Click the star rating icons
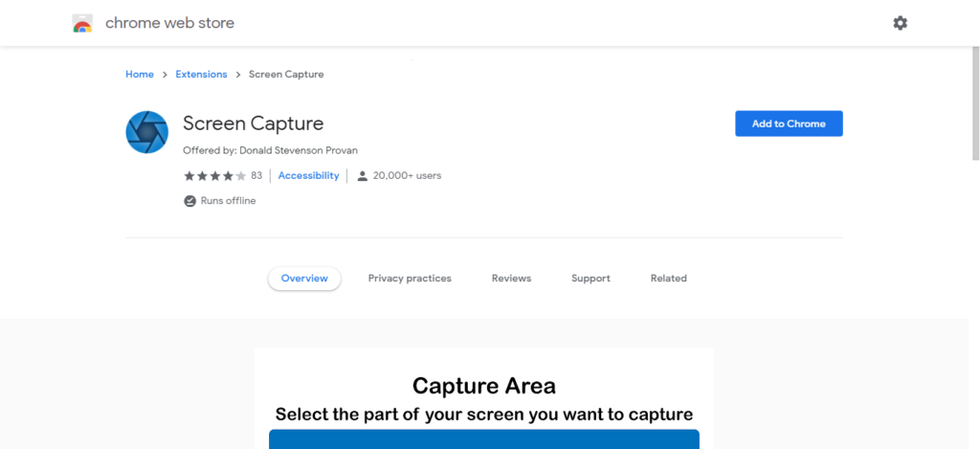This screenshot has height=449, width=980. 214,176
